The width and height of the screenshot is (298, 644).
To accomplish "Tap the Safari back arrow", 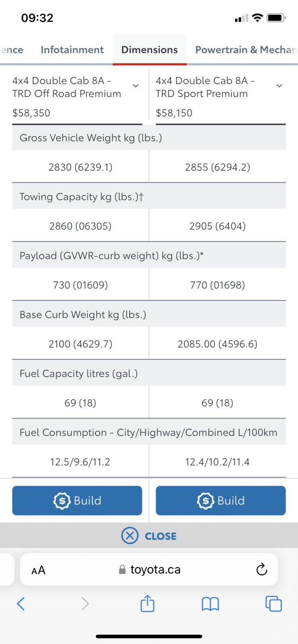I will pos(21,603).
